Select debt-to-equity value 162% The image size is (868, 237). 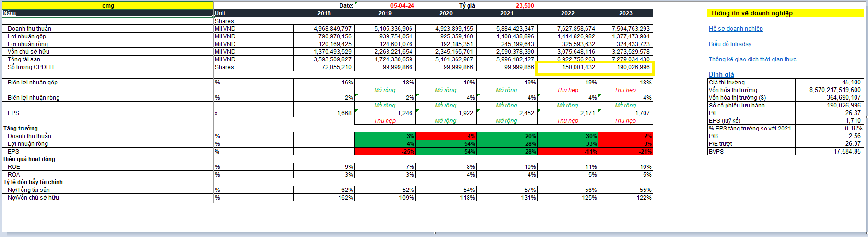[324, 198]
